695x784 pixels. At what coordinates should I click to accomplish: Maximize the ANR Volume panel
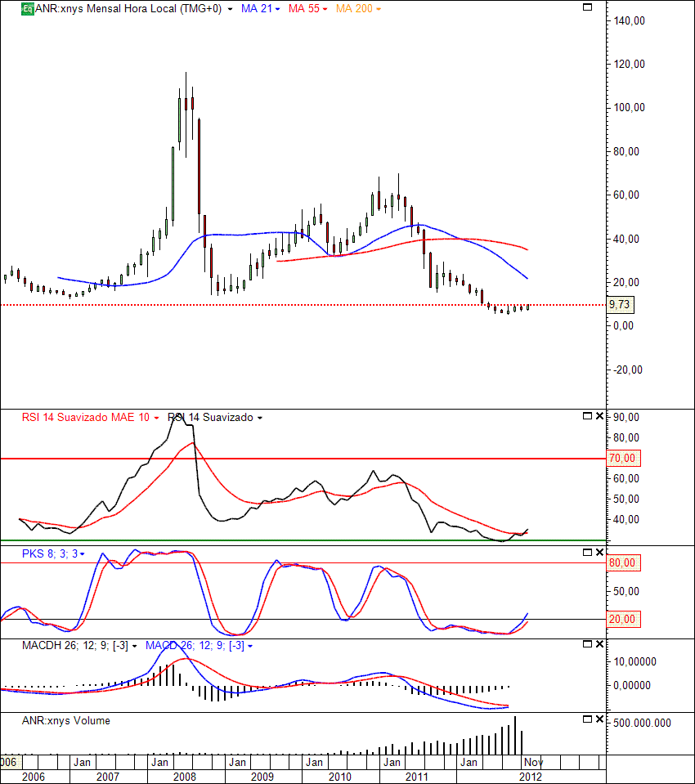[x=588, y=719]
